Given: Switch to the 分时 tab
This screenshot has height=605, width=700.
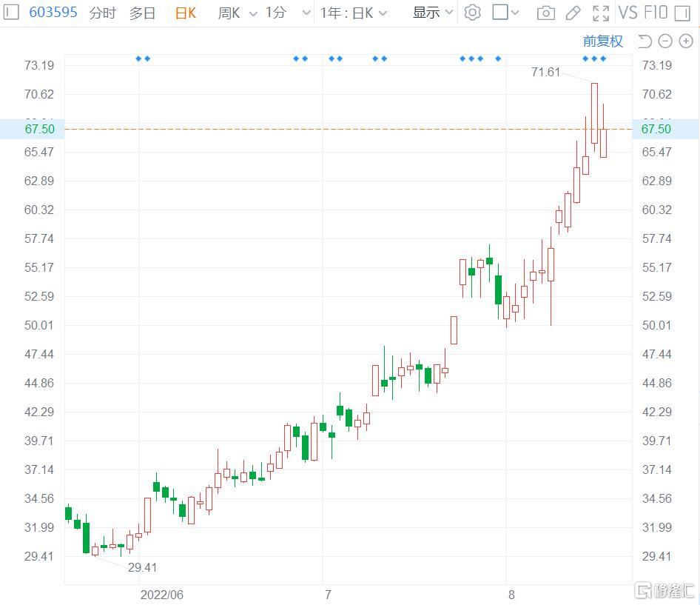Looking at the screenshot, I should pyautogui.click(x=102, y=13).
